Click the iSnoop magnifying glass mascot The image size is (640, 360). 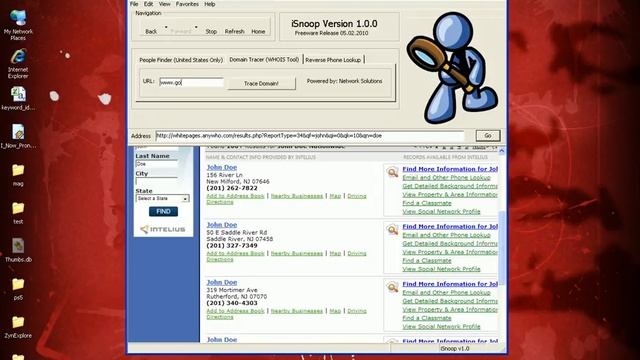(452, 68)
